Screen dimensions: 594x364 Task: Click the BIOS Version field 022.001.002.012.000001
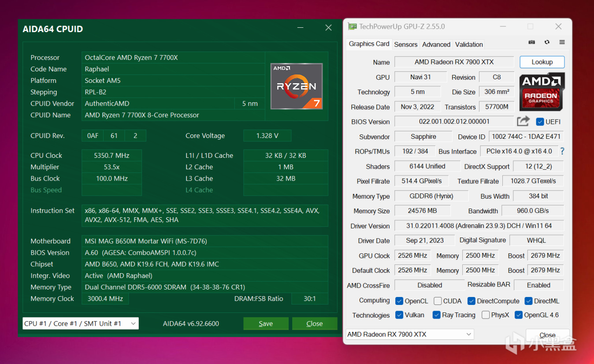point(454,122)
